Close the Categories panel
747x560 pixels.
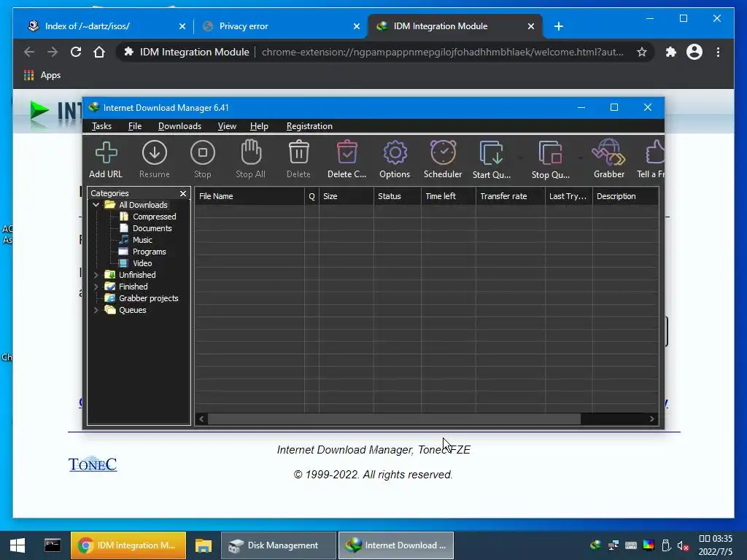183,193
